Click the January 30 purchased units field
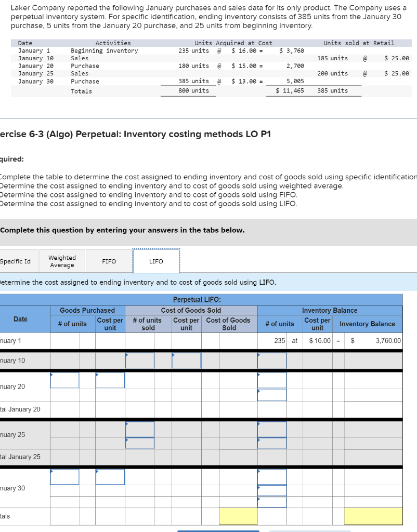Screen dimensions: 417x532 coord(64,476)
